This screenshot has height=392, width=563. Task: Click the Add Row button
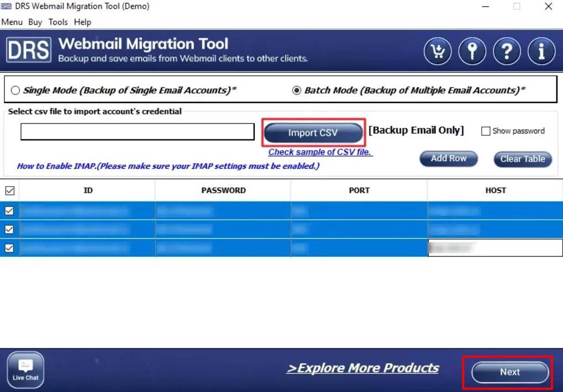pyautogui.click(x=449, y=158)
